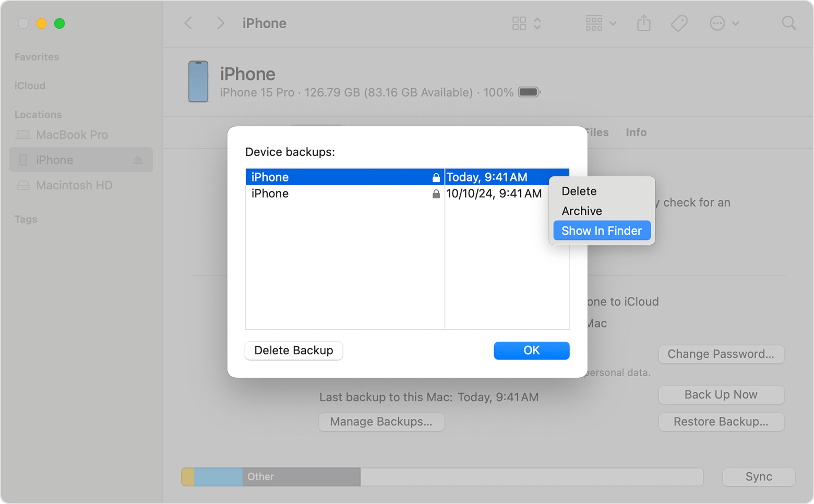Click the Tags sidebar heading
This screenshot has width=814, height=504.
point(26,219)
